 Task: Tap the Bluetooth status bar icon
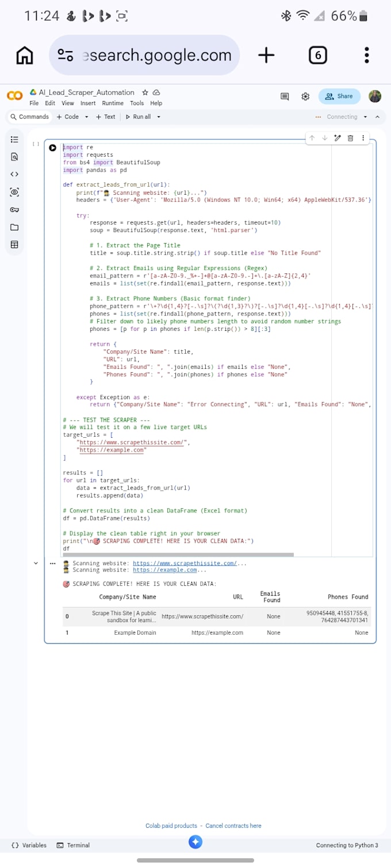[x=286, y=16]
